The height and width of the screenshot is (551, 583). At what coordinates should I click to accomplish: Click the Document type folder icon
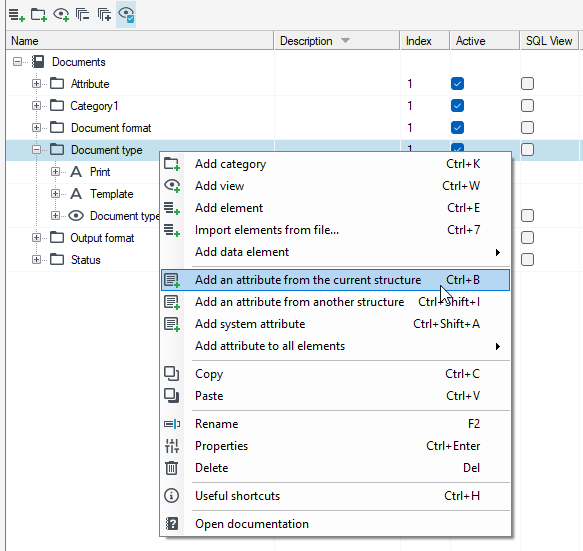pyautogui.click(x=57, y=149)
